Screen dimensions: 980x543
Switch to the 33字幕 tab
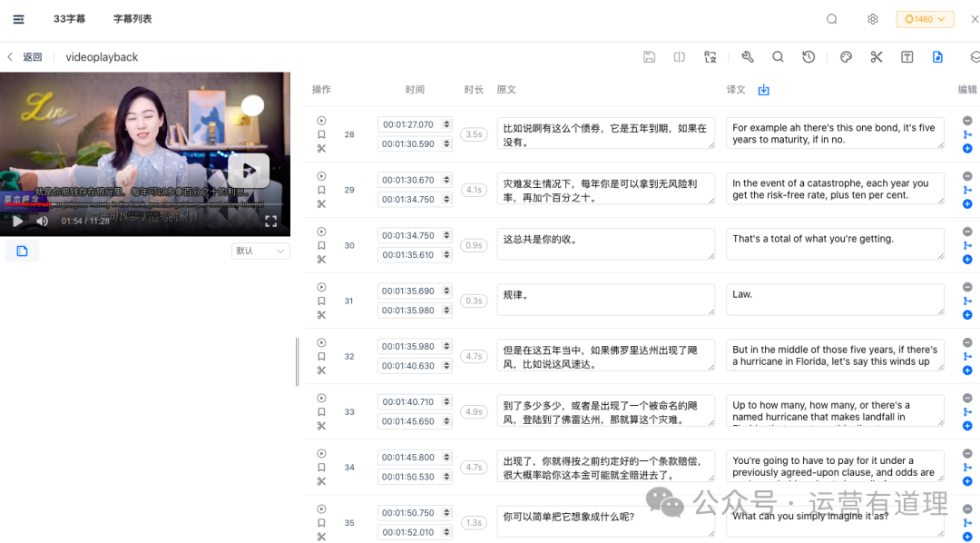[69, 18]
